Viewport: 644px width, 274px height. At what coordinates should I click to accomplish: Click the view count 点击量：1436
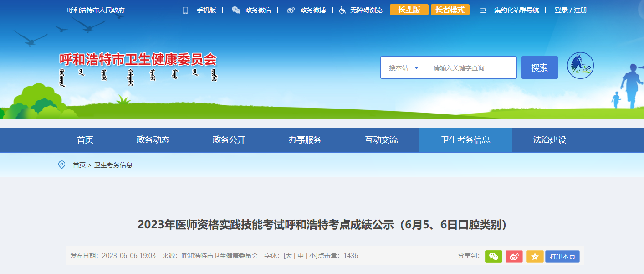338,256
